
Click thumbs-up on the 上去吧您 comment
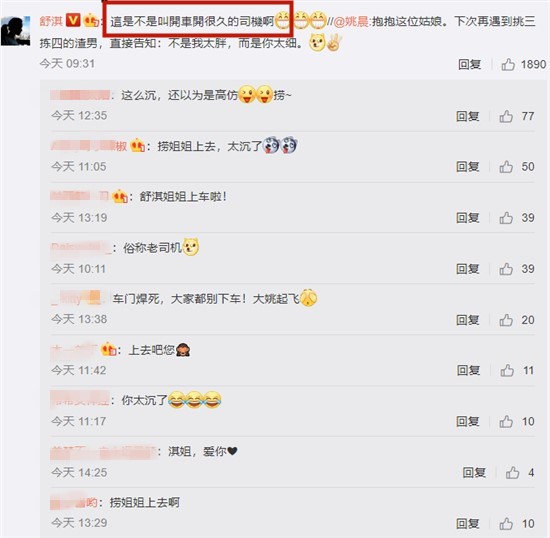(x=507, y=370)
